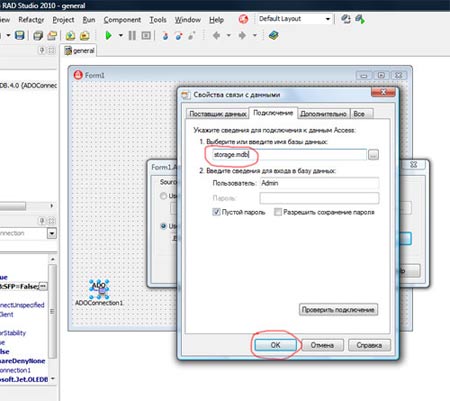
Task: Click the Structure pane scroll right arrow
Action: pos(52,206)
